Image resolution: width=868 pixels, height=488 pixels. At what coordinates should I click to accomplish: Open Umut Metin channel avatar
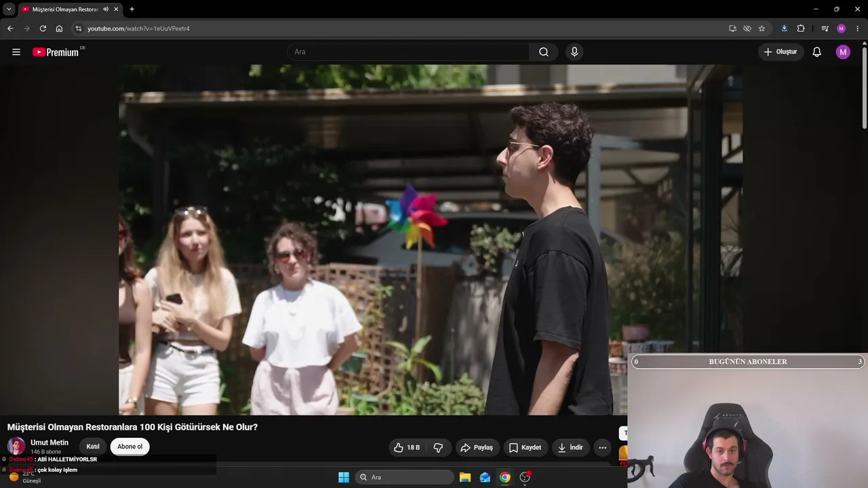click(x=16, y=446)
